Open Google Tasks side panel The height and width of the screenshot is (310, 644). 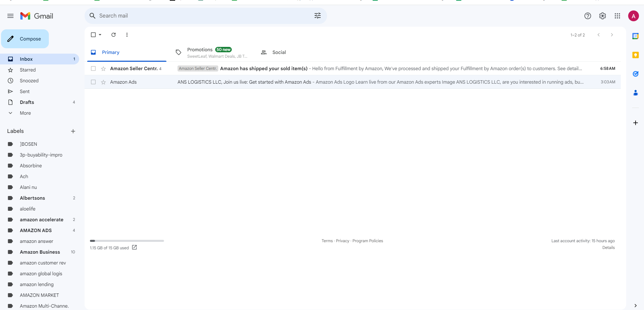[x=636, y=74]
